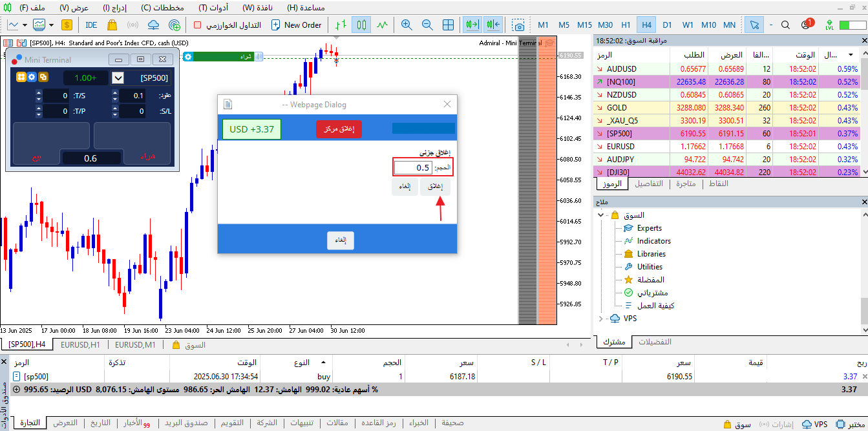The image size is (868, 431).
Task: Collapse the السوق node in Navigator
Action: pyautogui.click(x=601, y=215)
